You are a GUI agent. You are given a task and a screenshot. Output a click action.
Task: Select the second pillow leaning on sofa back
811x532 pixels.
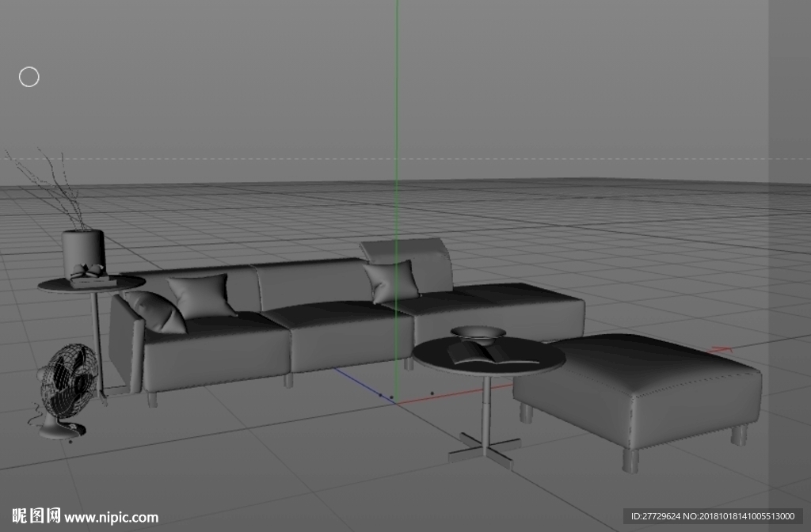(x=200, y=296)
